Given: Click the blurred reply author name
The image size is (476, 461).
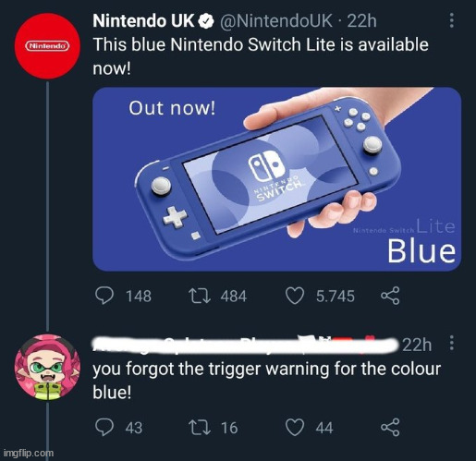Looking at the screenshot, I should (245, 345).
